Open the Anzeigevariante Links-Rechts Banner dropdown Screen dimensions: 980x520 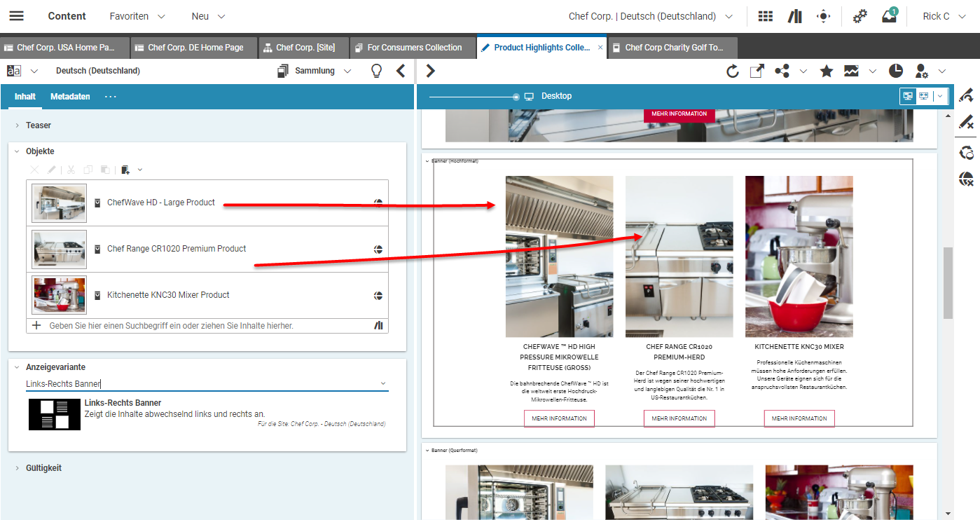click(382, 383)
